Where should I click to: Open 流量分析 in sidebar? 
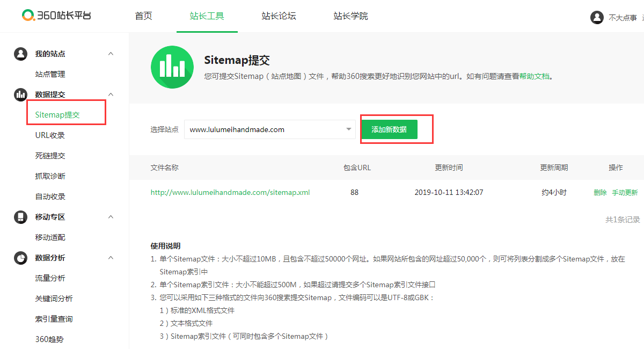[50, 278]
